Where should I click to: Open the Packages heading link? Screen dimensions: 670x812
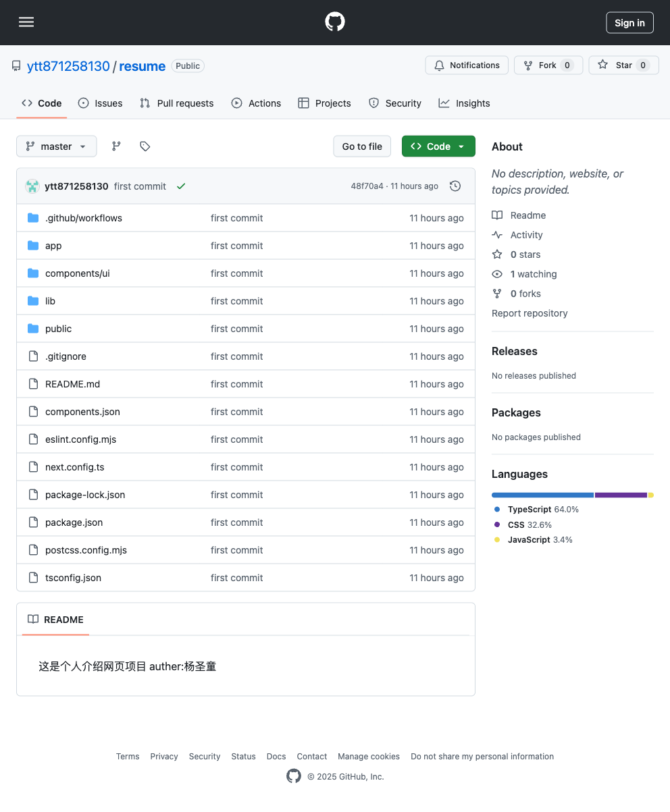[516, 412]
